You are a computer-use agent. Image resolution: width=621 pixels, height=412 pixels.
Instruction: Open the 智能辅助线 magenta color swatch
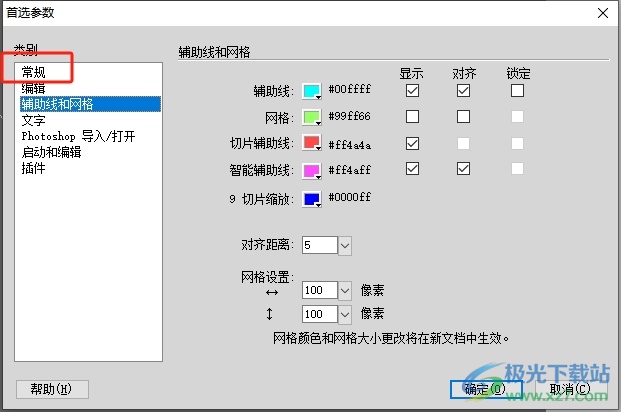(x=312, y=171)
